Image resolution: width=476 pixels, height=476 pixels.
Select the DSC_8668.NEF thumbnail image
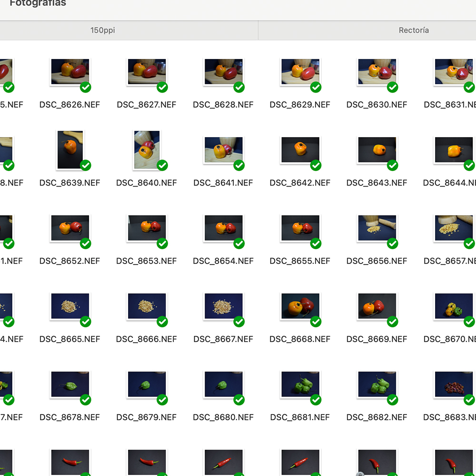point(300,306)
